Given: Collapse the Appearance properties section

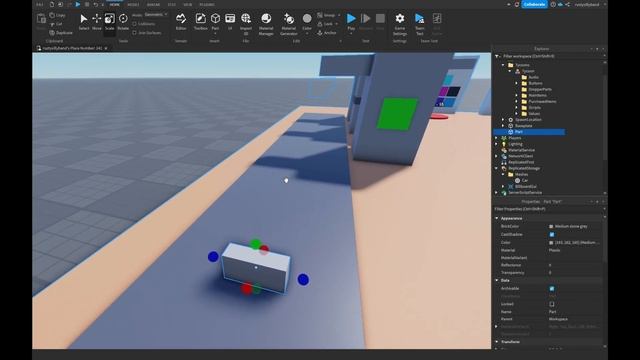Looking at the screenshot, I should (x=497, y=218).
